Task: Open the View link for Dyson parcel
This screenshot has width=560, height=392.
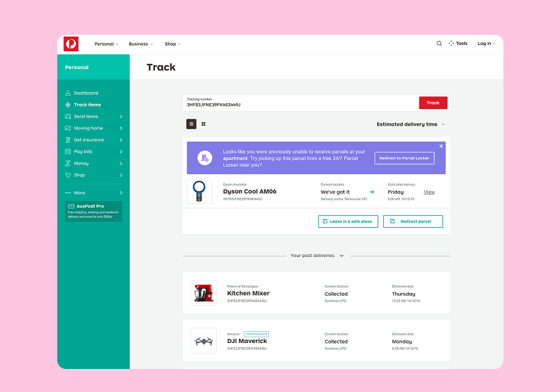Action: click(x=429, y=192)
